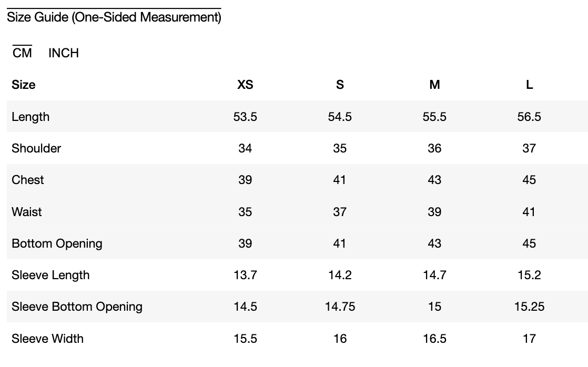Click the L Sleeve Length value 15.2
This screenshot has width=588, height=367.
[529, 275]
